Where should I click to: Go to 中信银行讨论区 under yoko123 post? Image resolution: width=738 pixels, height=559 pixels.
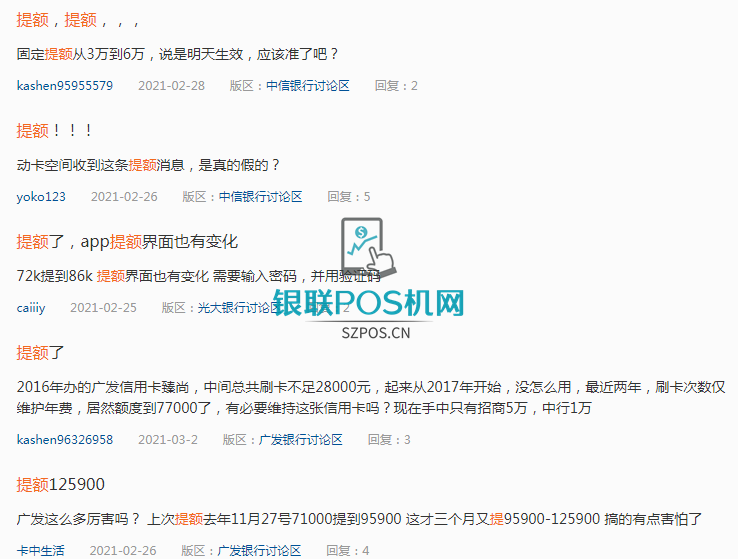click(x=260, y=197)
